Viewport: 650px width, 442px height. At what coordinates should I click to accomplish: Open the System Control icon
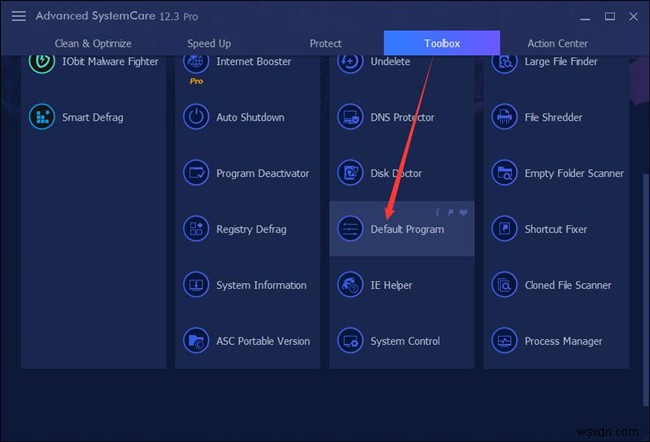pos(350,341)
